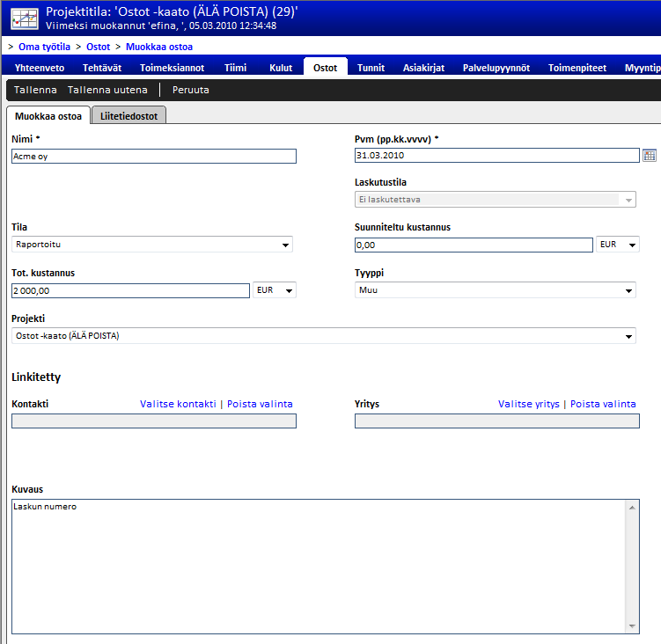The width and height of the screenshot is (661, 644).
Task: Click the Kontakti text field
Action: [154, 421]
